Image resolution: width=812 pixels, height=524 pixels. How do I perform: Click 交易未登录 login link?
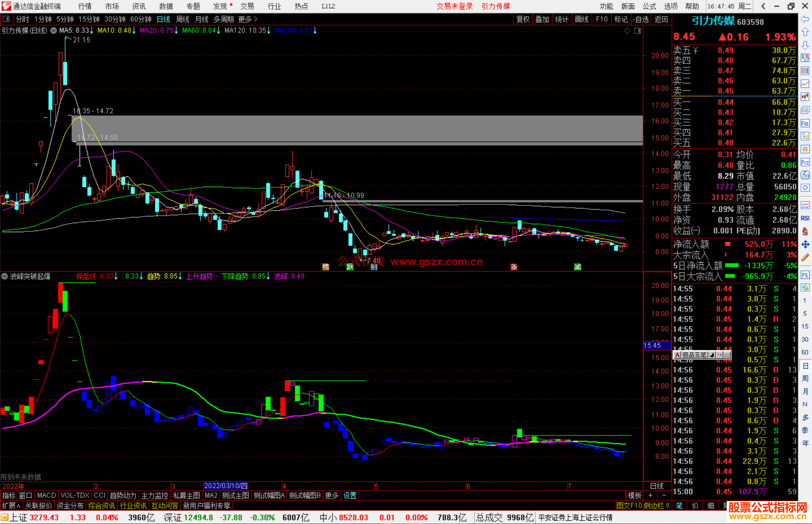coord(454,6)
